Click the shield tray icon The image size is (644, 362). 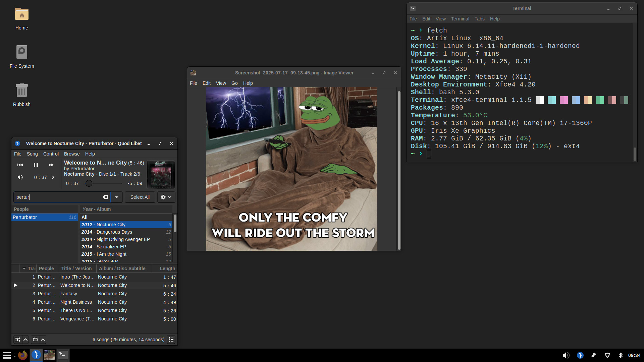coord(607,355)
